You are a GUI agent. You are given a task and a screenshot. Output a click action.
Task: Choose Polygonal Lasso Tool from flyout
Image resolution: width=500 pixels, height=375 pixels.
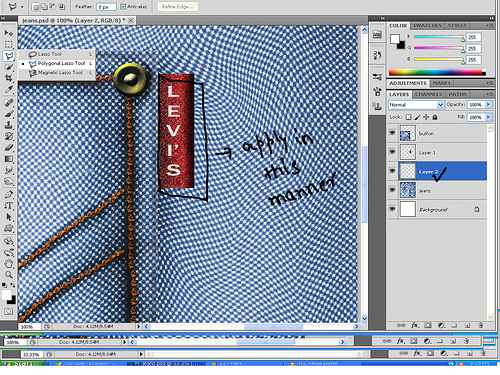click(x=57, y=63)
